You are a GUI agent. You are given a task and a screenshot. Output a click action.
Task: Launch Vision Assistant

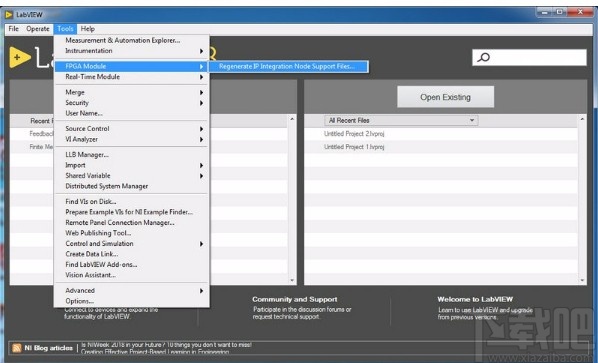pos(132,275)
